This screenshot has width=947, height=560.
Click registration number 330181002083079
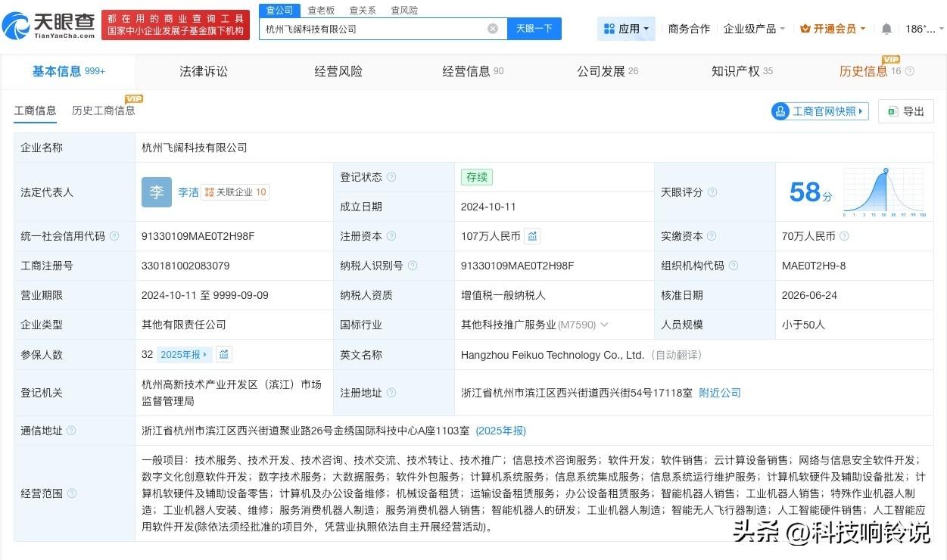[x=185, y=266]
